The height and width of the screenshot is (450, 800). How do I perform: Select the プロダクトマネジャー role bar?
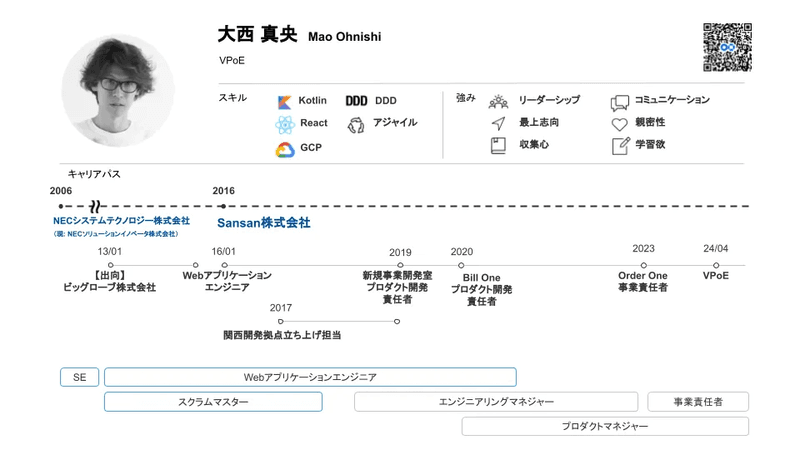(x=605, y=426)
